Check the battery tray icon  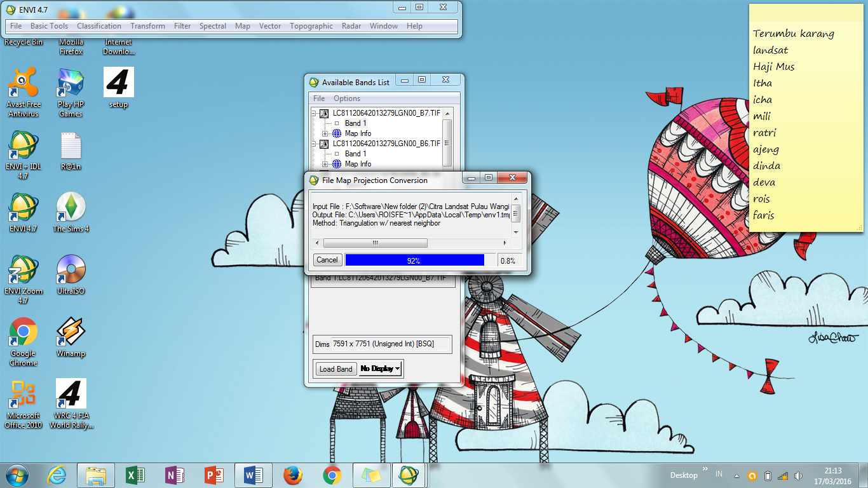768,476
